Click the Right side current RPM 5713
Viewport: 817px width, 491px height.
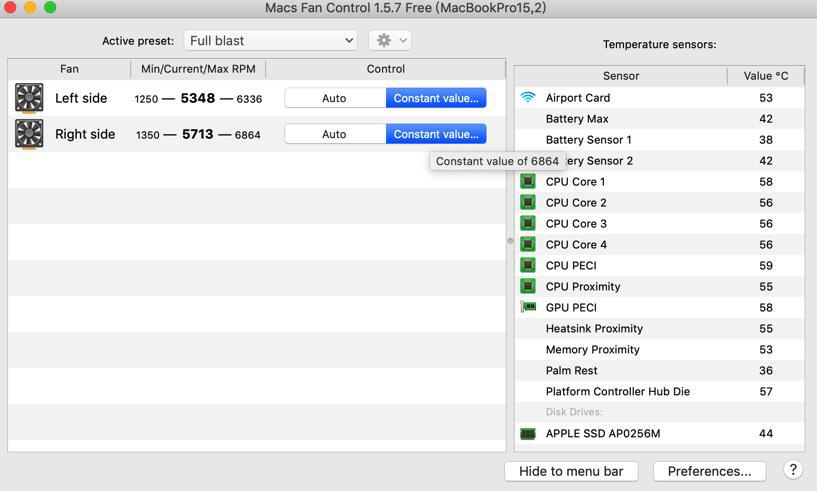[197, 134]
